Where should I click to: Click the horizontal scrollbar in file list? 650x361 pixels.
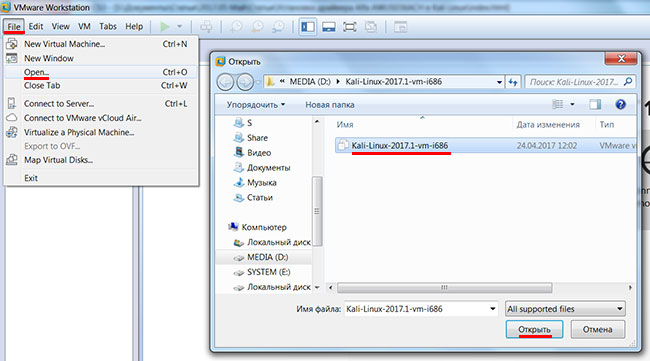444,287
